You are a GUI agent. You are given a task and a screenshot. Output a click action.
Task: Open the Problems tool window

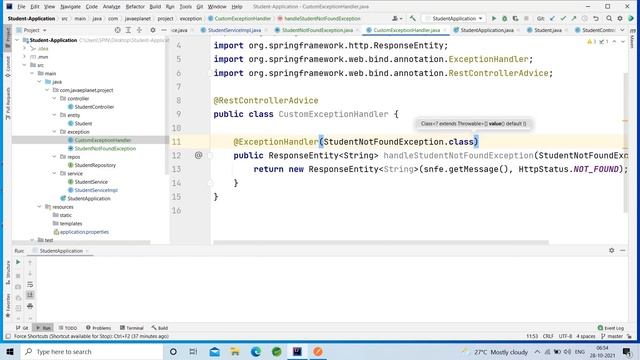(98, 328)
